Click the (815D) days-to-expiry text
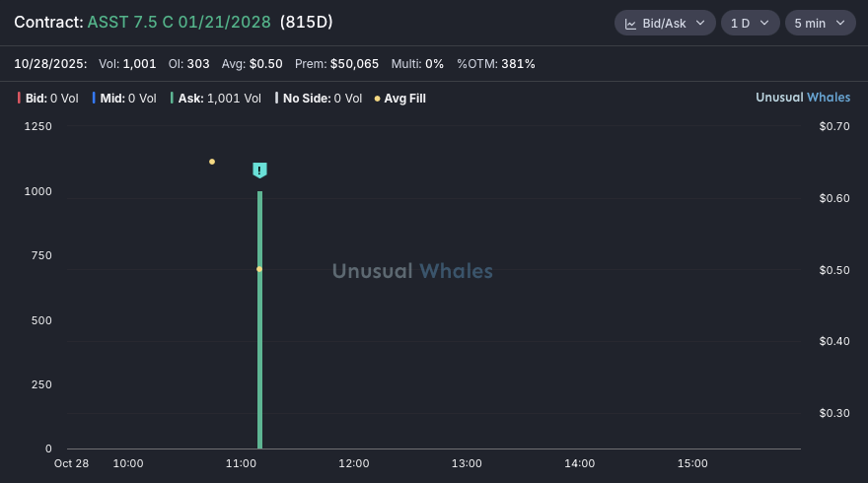This screenshot has width=868, height=483. (306, 22)
